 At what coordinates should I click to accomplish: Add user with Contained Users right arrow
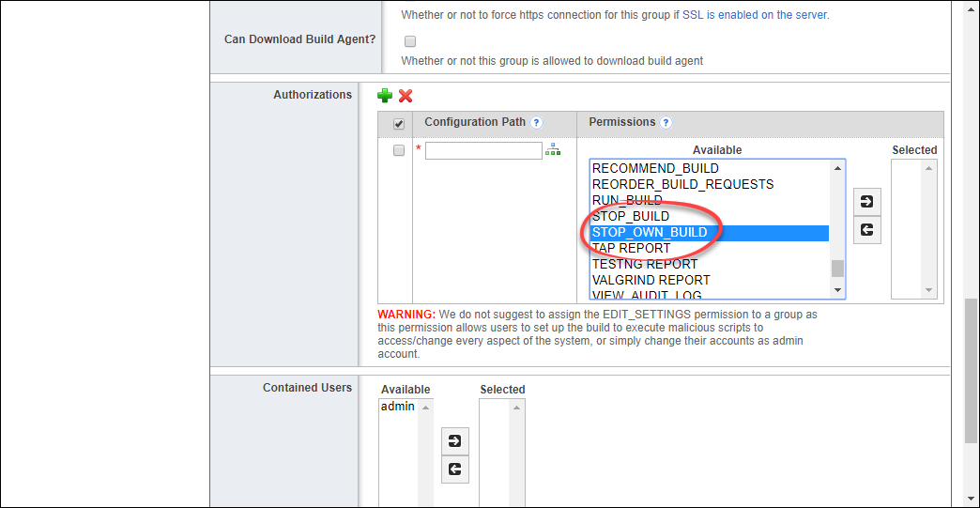[x=455, y=441]
